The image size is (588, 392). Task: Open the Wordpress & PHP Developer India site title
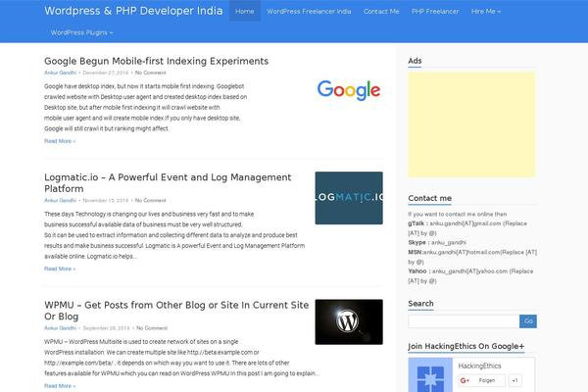click(133, 11)
